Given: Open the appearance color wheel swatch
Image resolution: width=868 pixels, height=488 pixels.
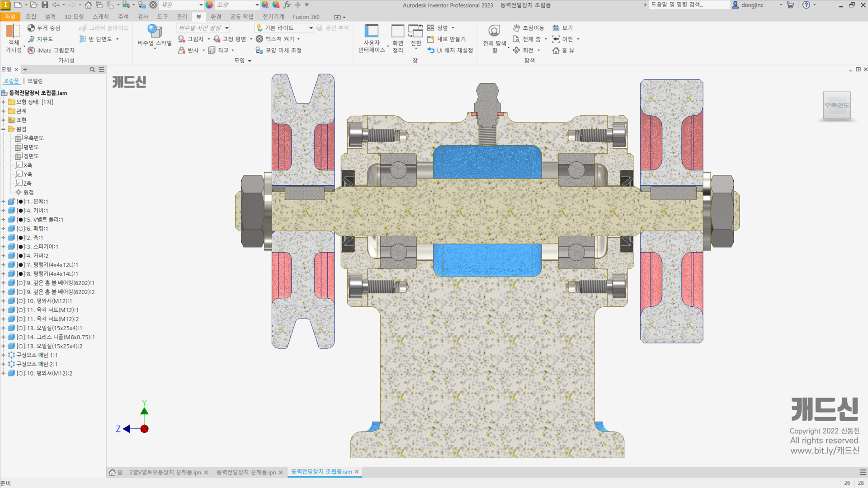Looking at the screenshot, I should coord(209,5).
